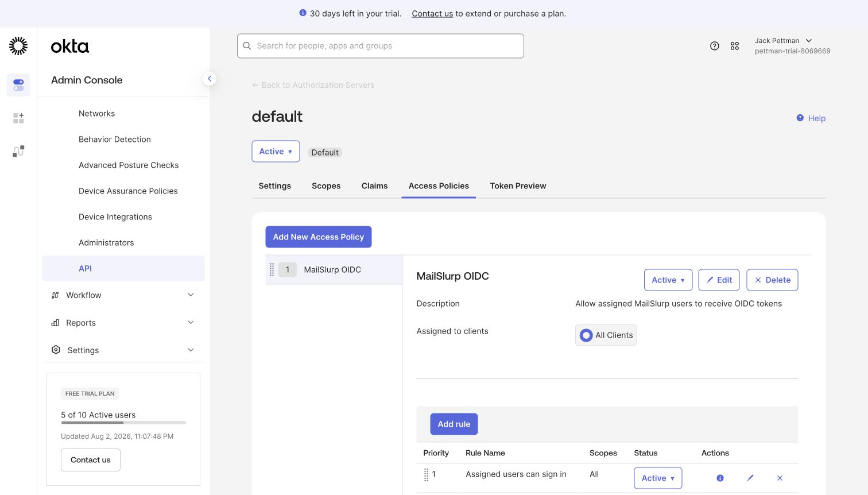The image size is (868, 495).
Task: Expand the Reports menu chevron
Action: [191, 323]
